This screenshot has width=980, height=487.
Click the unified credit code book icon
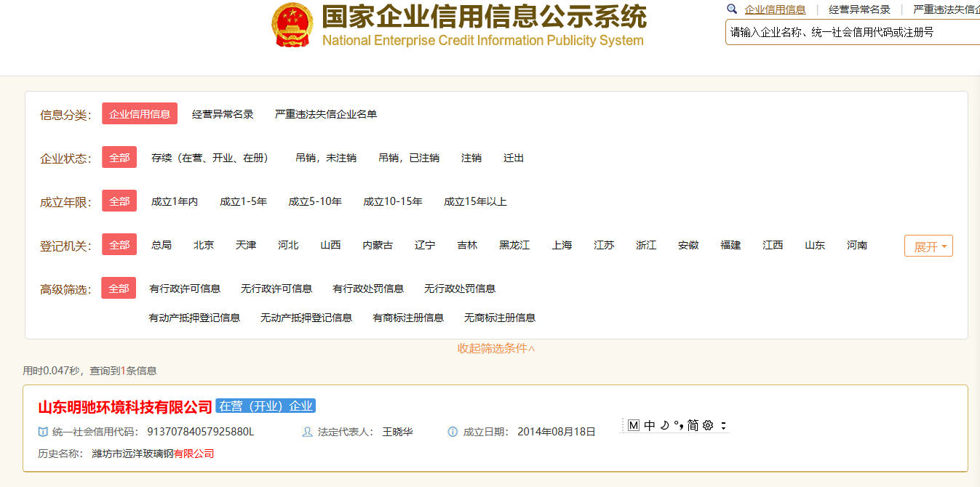tap(43, 432)
